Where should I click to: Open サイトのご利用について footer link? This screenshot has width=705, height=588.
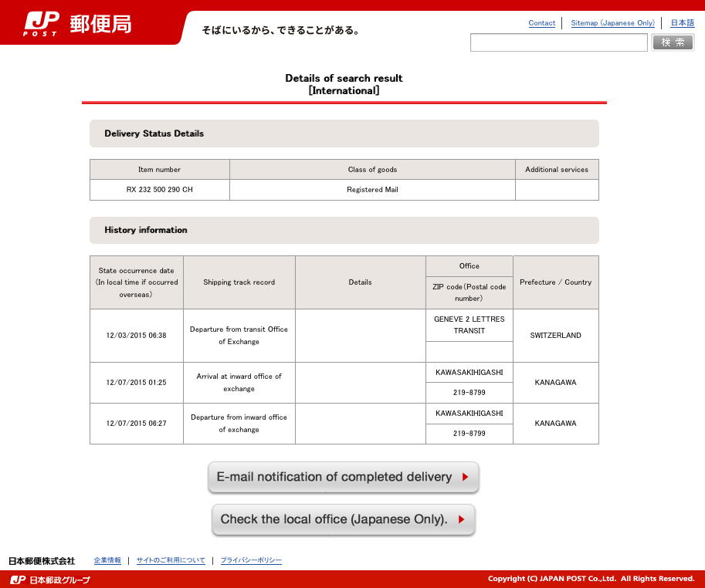click(171, 560)
